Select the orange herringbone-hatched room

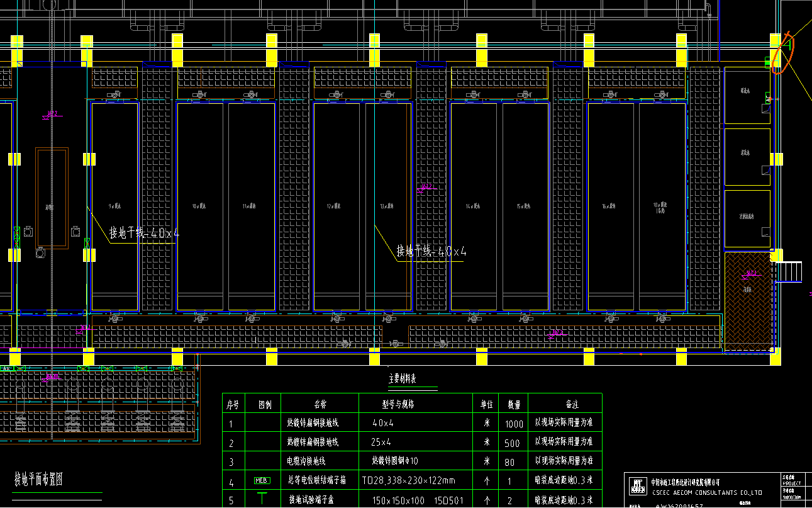pos(747,302)
